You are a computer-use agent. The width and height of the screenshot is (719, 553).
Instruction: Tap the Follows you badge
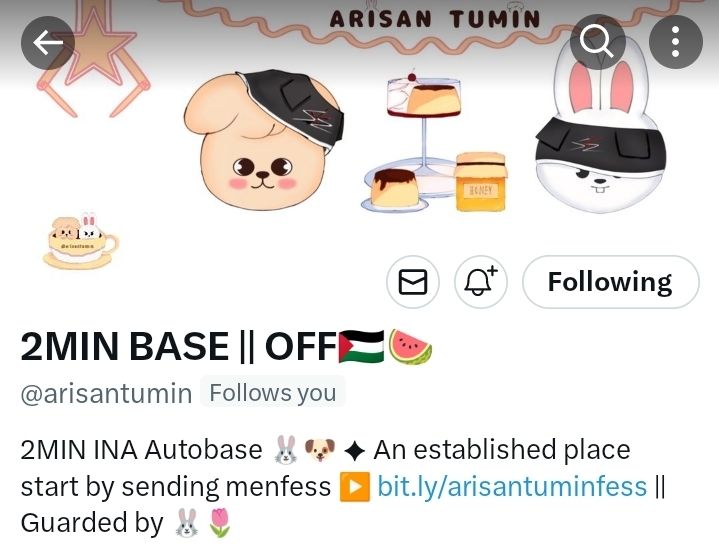(273, 393)
